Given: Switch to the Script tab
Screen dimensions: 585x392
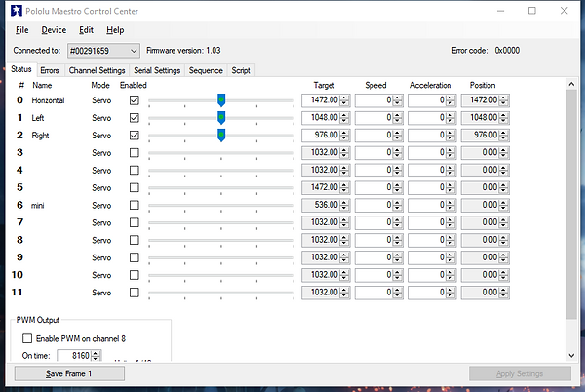Looking at the screenshot, I should (x=241, y=70).
